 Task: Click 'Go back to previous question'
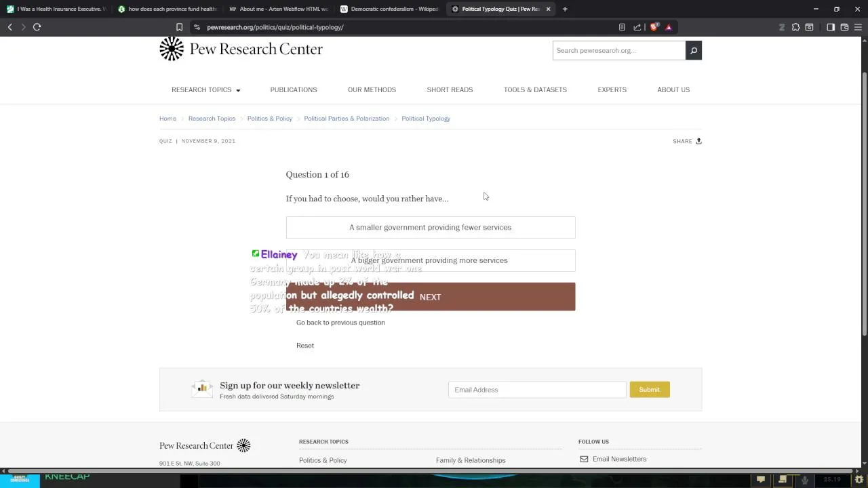click(x=340, y=323)
